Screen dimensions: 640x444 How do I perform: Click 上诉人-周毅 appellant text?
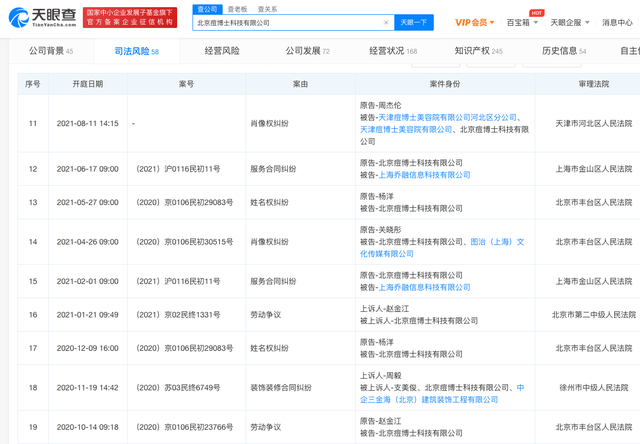click(x=380, y=375)
